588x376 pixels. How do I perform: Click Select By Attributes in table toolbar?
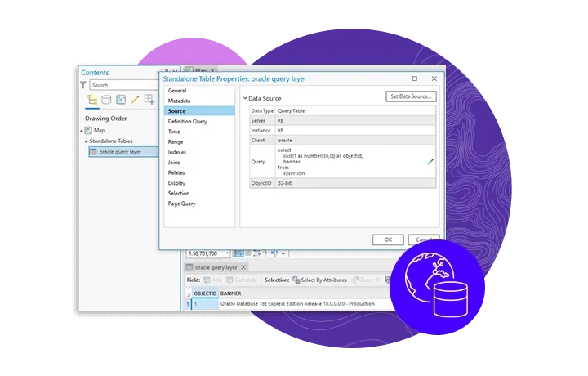point(319,280)
